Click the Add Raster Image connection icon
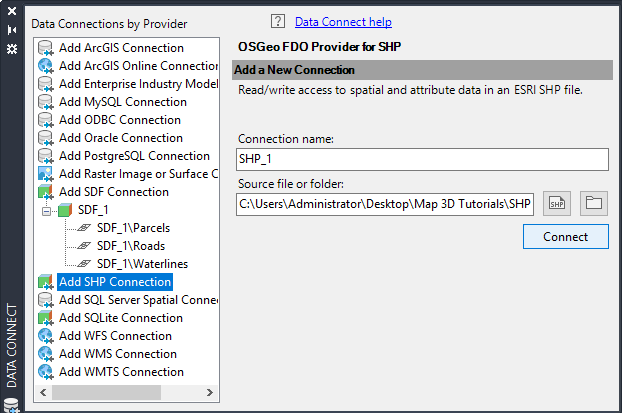The width and height of the screenshot is (622, 413). click(x=46, y=174)
